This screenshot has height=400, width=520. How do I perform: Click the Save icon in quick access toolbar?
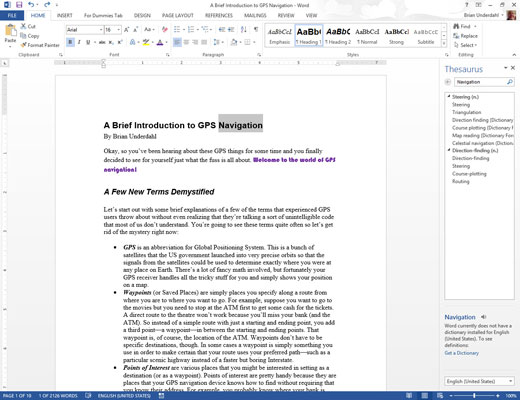19,5
